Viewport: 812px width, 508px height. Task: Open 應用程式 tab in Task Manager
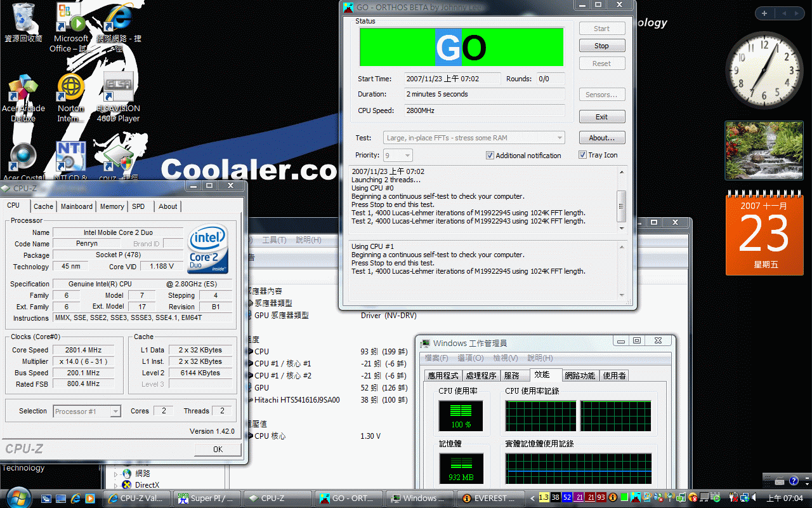443,375
